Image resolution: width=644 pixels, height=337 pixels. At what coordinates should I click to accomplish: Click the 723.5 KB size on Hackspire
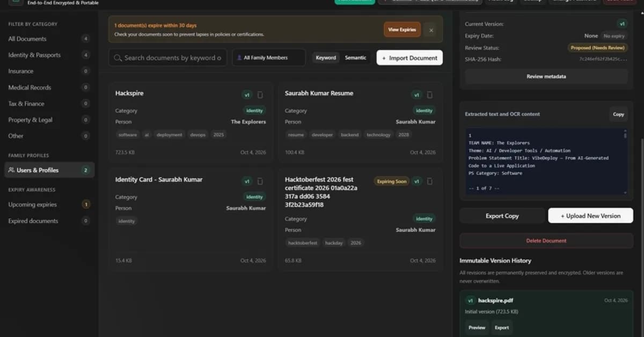tap(125, 152)
